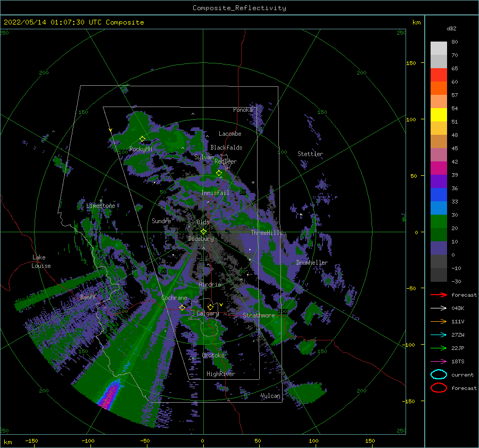The width and height of the screenshot is (479, 448).
Task: Click the ThreeHills city label
Action: click(x=267, y=233)
